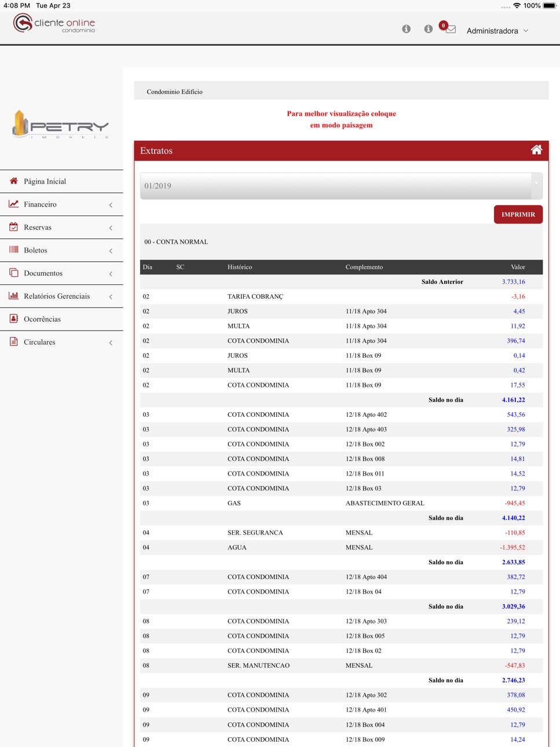The image size is (560, 747).
Task: Select the 12/18 Apto 404 complement
Action: pos(367,577)
